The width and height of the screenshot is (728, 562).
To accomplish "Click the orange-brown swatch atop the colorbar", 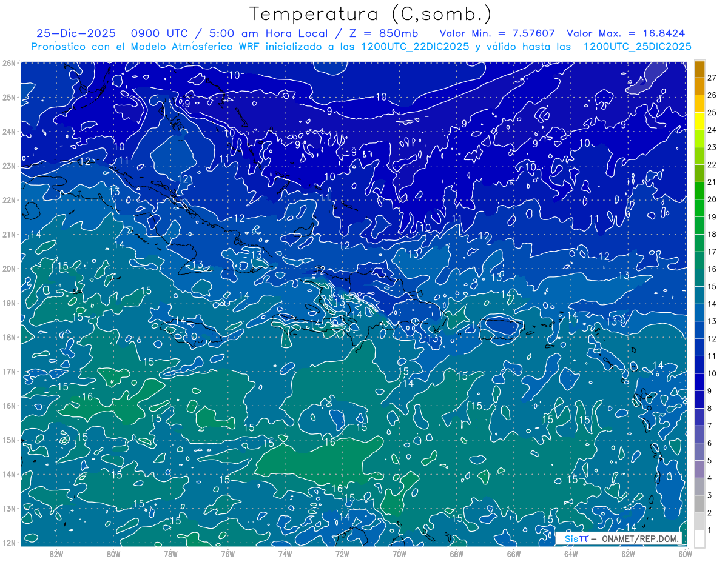I will 699,69.
